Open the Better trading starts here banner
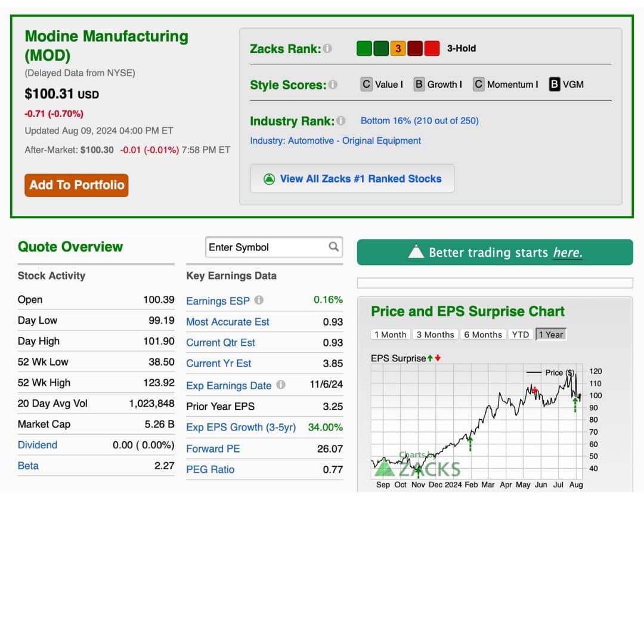The image size is (644, 644). pos(495,252)
